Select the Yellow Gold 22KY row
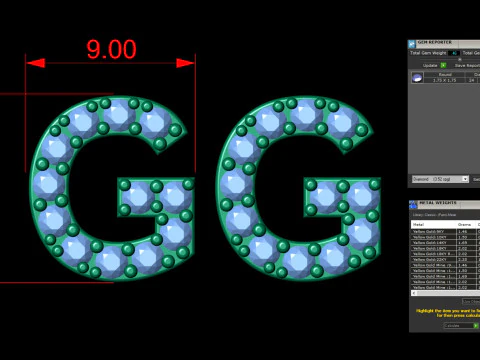 445,259
